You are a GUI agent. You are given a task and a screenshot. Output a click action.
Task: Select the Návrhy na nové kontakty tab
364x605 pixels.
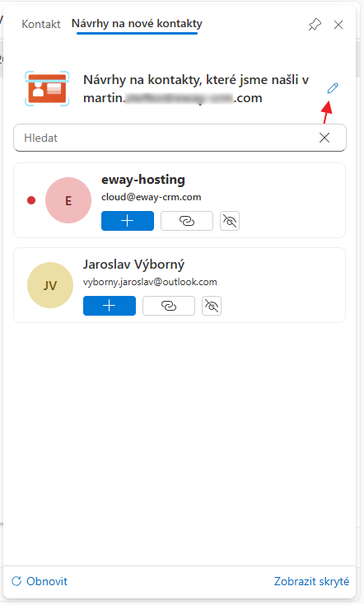point(137,24)
